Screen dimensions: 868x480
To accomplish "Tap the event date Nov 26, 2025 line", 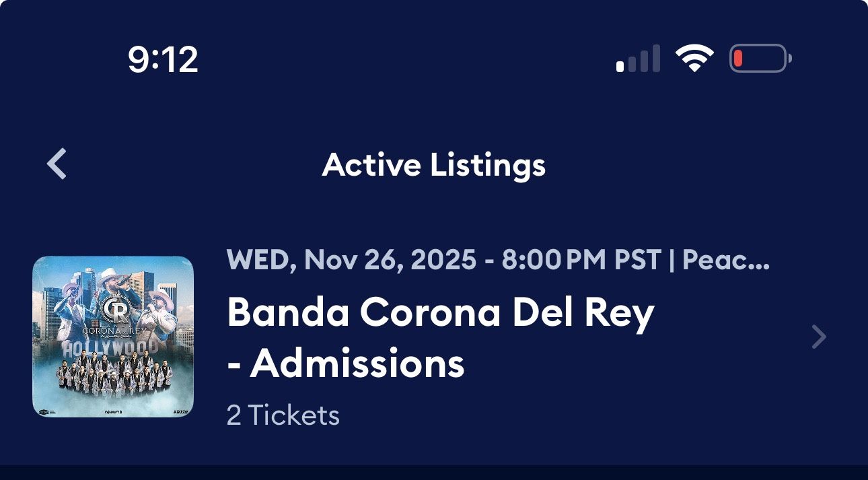I will click(x=377, y=259).
